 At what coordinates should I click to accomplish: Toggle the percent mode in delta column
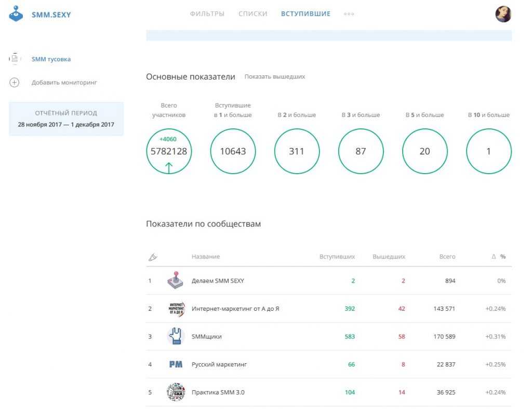click(x=503, y=257)
